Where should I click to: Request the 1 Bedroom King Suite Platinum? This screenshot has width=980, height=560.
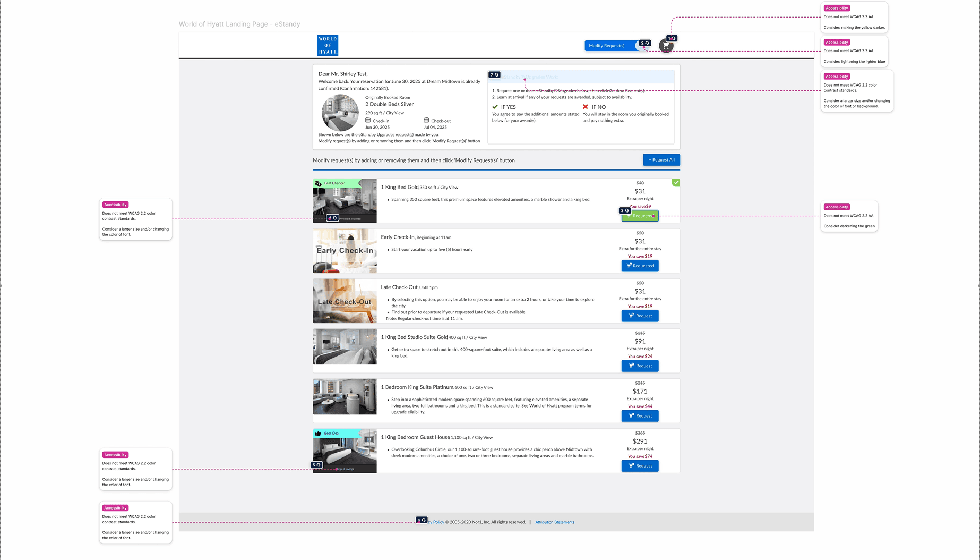(x=640, y=415)
